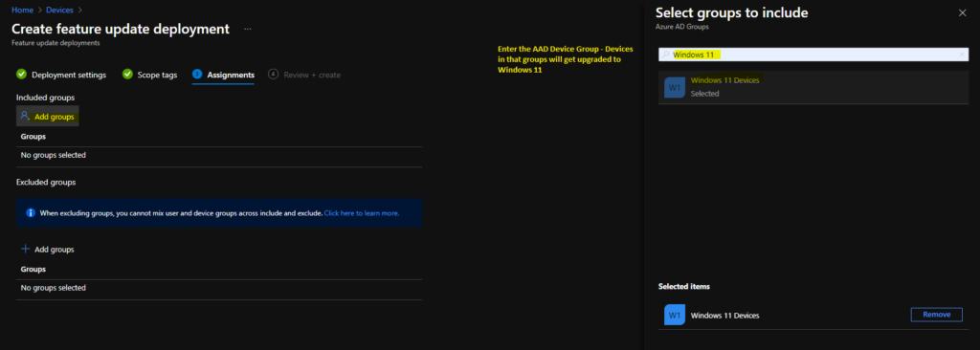This screenshot has height=350, width=980.
Task: Click the plus icon for excluded groups
Action: [x=26, y=249]
